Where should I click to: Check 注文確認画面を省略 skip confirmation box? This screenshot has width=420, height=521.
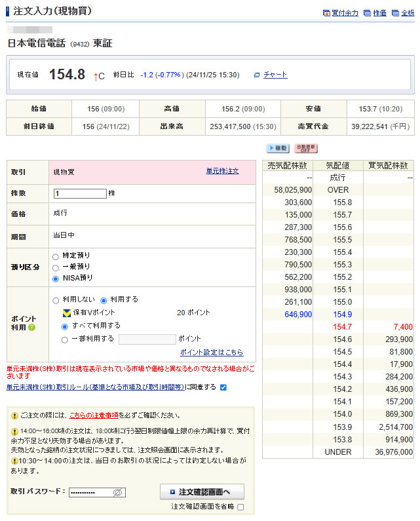tap(240, 507)
